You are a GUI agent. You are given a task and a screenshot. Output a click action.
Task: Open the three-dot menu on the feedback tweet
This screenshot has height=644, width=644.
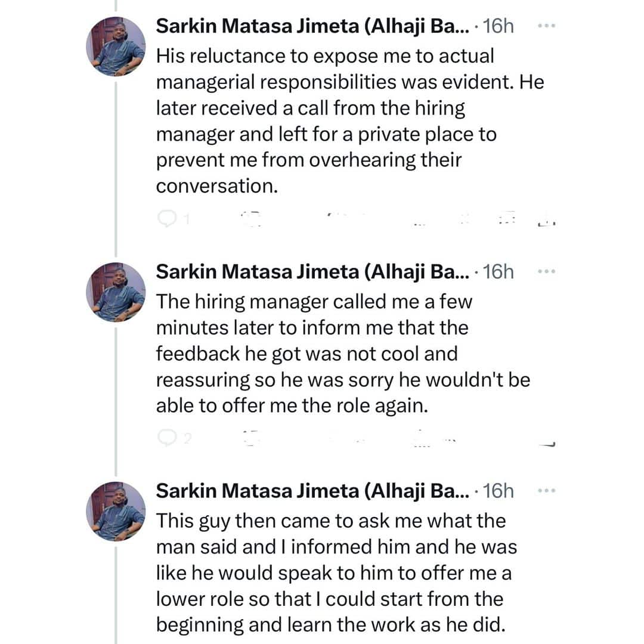(546, 272)
